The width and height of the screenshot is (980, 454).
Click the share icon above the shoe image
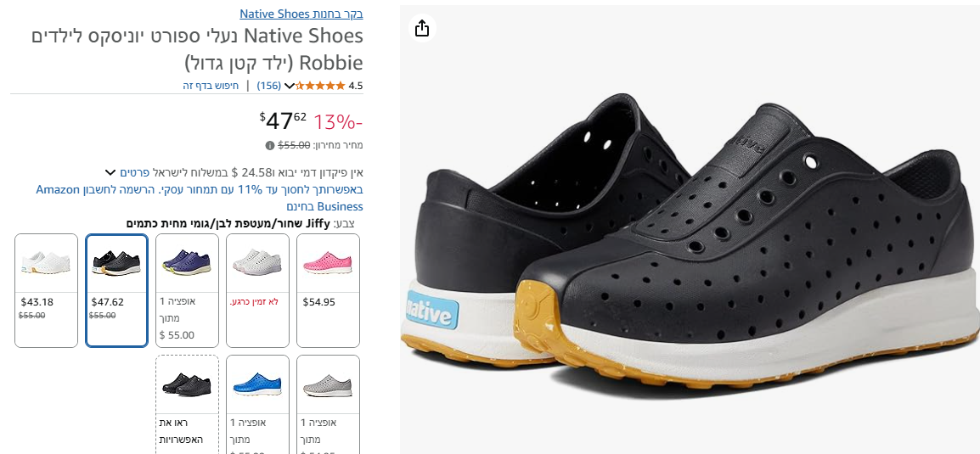(x=422, y=29)
